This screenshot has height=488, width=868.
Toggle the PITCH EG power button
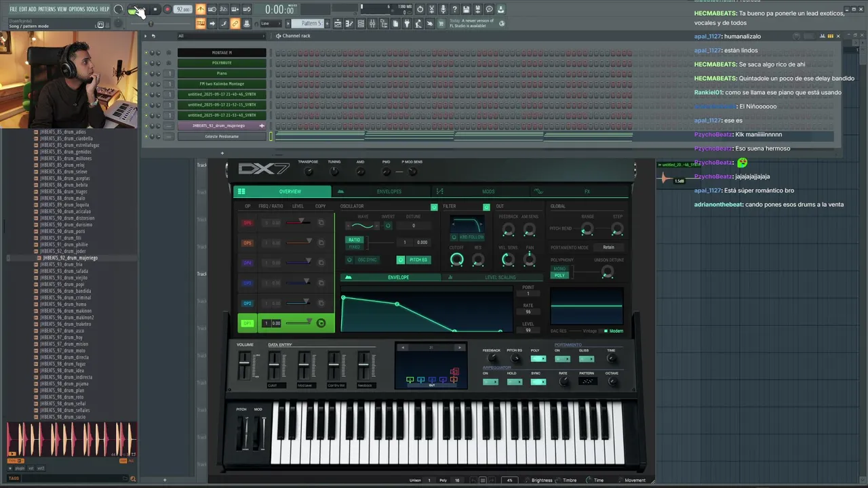401,260
